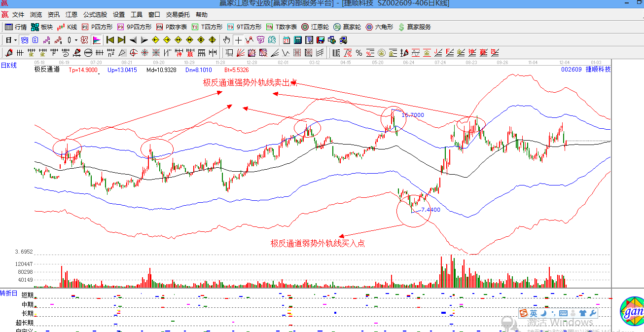Open the 交易委托 menu
Image resolution: width=644 pixels, height=332 pixels.
coord(178,15)
